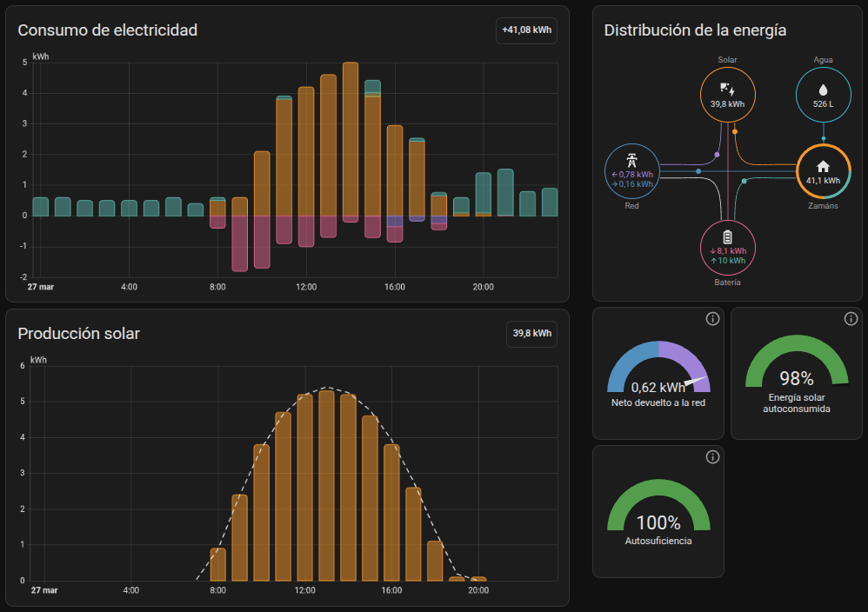
Task: Open info on Energía solar autoconsumida card
Action: 851,319
